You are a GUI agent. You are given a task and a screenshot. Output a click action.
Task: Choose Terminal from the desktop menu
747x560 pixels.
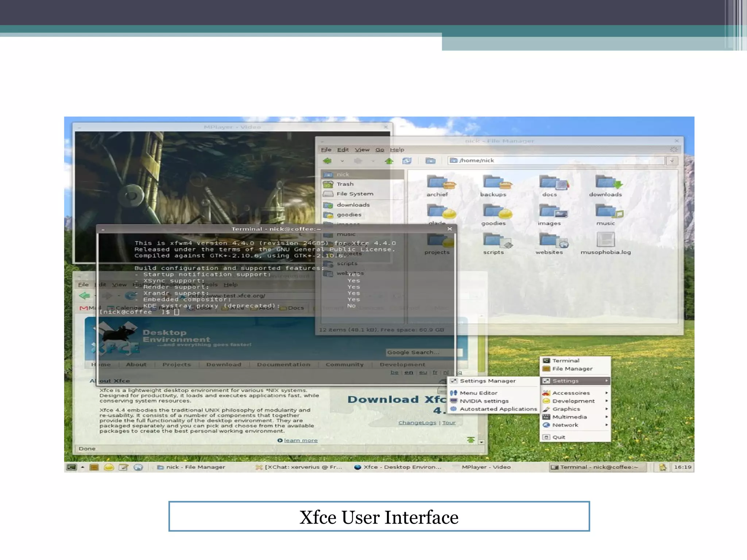click(575, 361)
